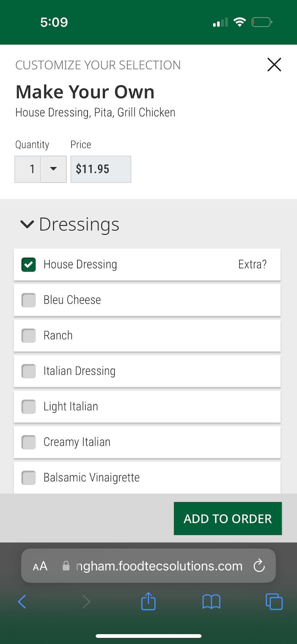The image size is (297, 644).
Task: Select the Ranch dressing checkbox
Action: coord(29,336)
